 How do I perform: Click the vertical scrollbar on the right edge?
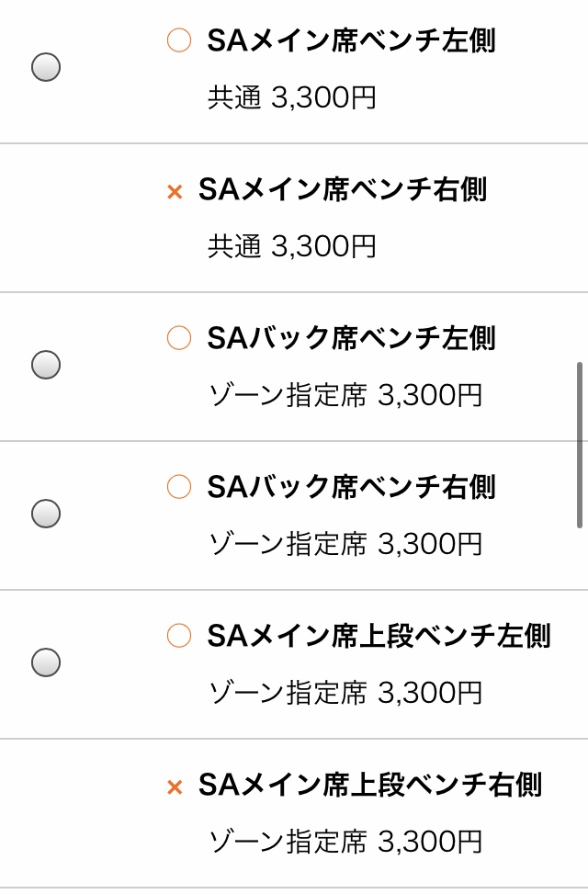click(580, 445)
